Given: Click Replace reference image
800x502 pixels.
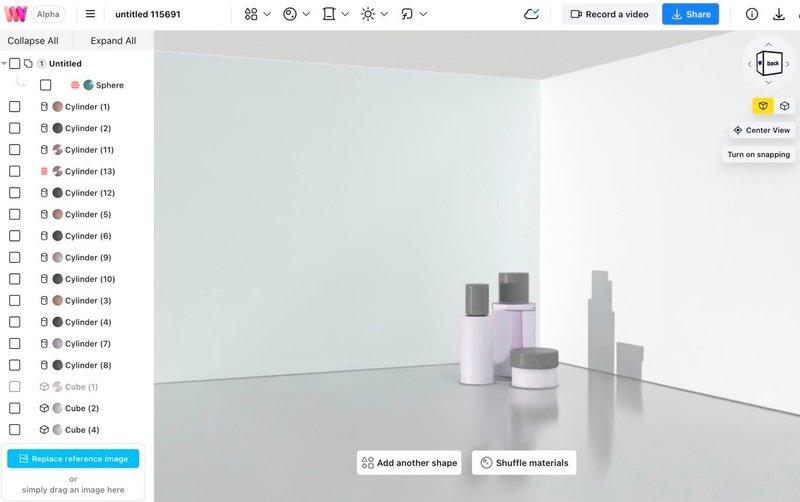Looking at the screenshot, I should tap(73, 459).
